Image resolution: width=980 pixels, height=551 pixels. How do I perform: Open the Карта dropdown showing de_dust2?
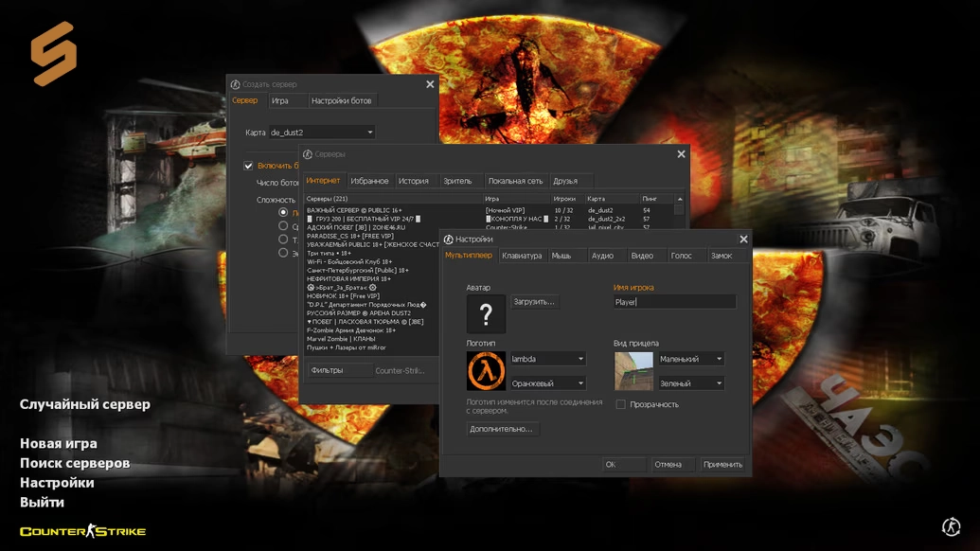pos(322,133)
